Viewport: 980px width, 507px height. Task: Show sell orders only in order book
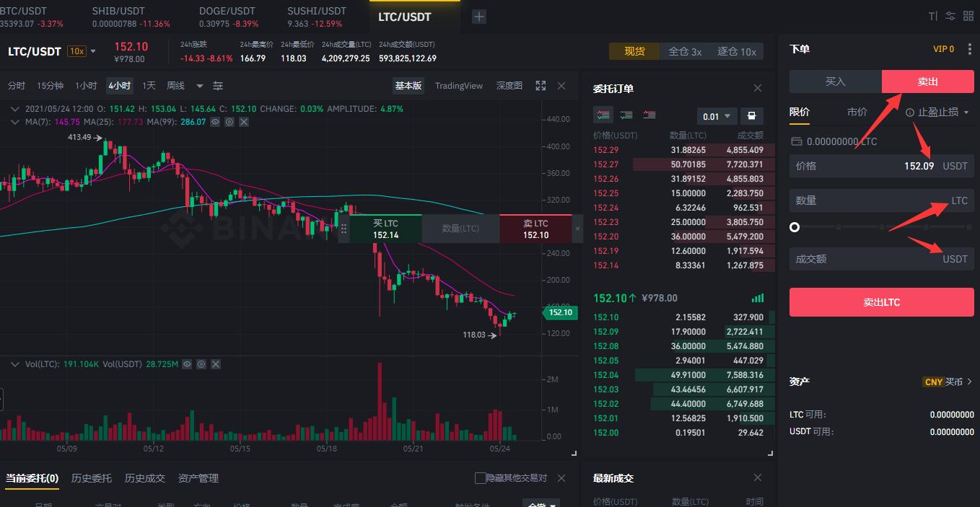(x=649, y=115)
